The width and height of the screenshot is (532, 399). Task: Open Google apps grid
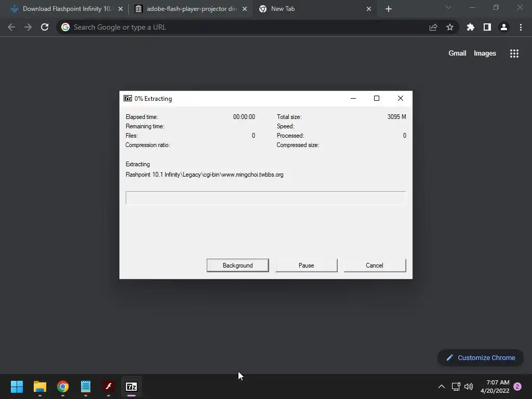[514, 54]
